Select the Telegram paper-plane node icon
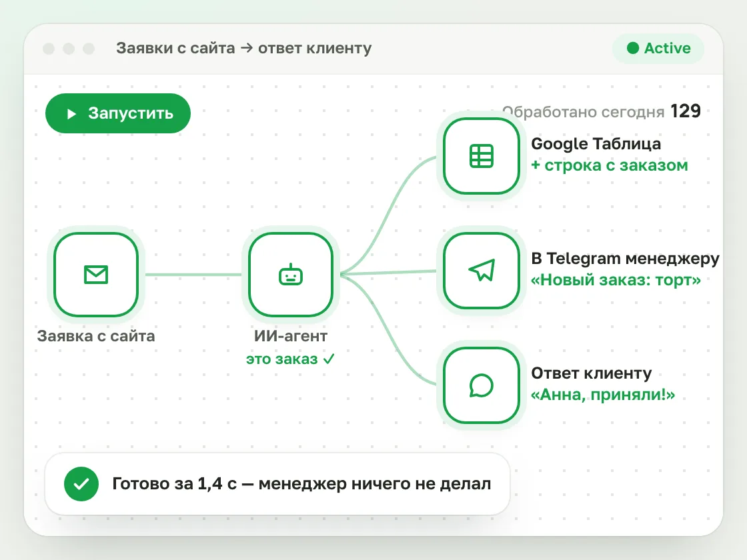This screenshot has height=560, width=747. [481, 271]
